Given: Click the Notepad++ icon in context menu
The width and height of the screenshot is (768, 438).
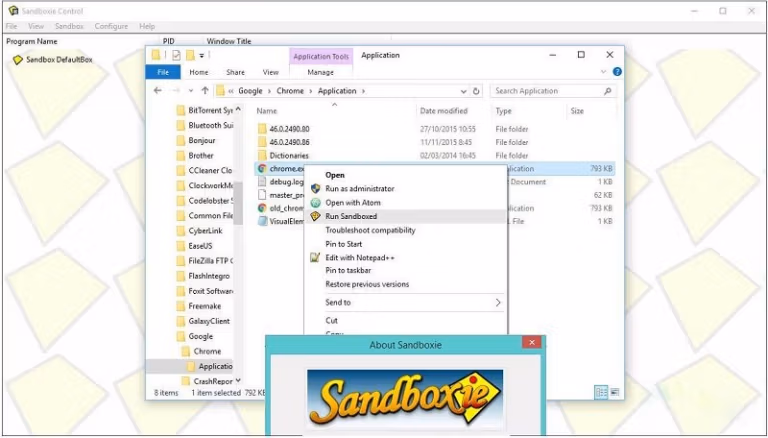Looking at the screenshot, I should coord(315,257).
